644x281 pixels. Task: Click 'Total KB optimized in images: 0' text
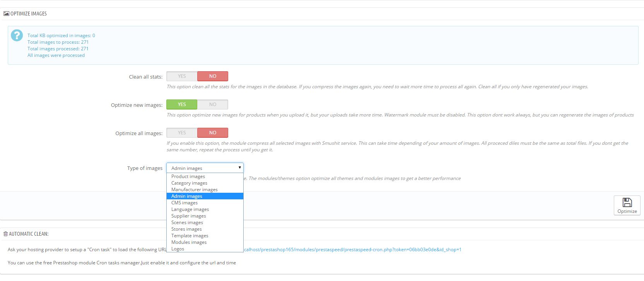coord(61,36)
